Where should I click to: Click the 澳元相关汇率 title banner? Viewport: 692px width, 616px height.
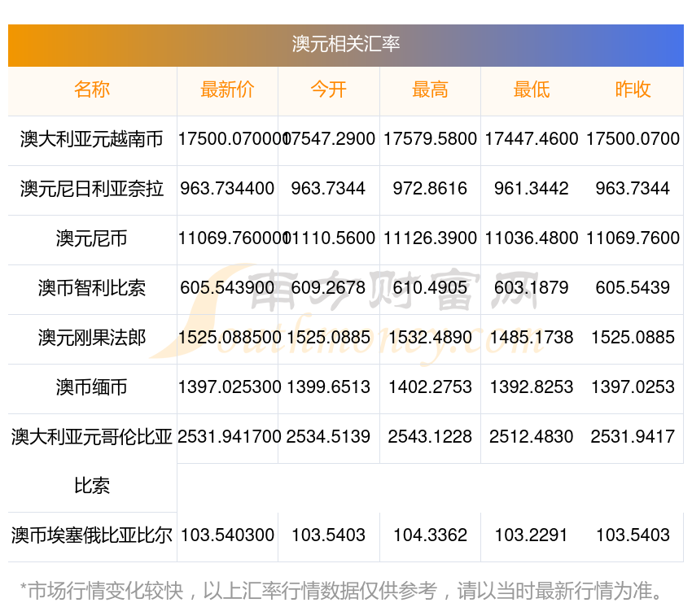pos(346,44)
